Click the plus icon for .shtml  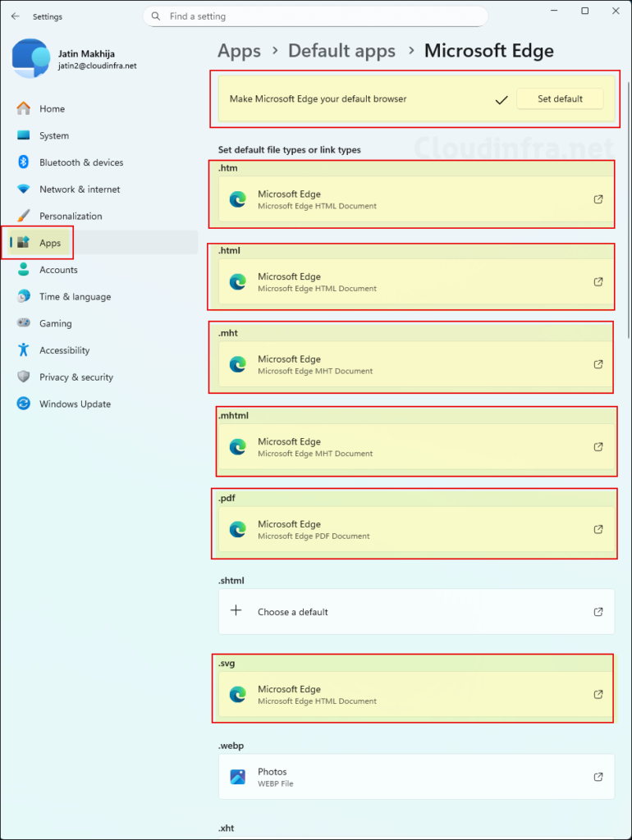tap(236, 611)
